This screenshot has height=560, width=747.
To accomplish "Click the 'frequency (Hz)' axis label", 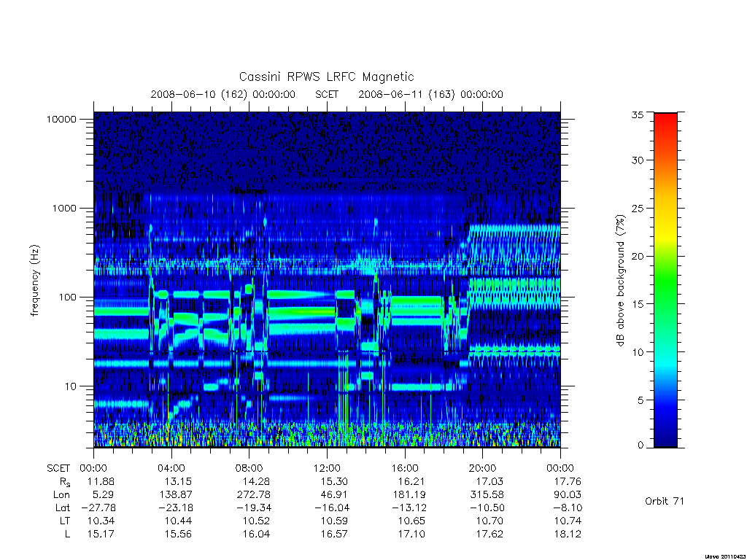I will coord(35,281).
